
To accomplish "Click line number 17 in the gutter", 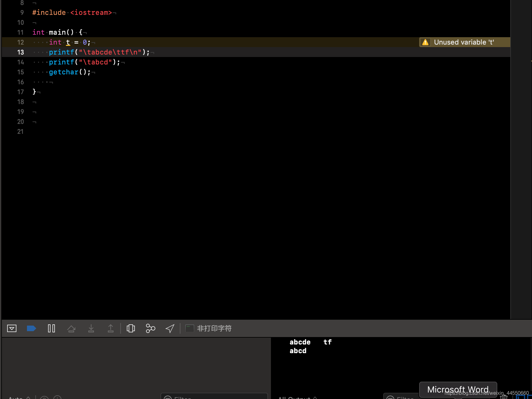I will pos(20,92).
